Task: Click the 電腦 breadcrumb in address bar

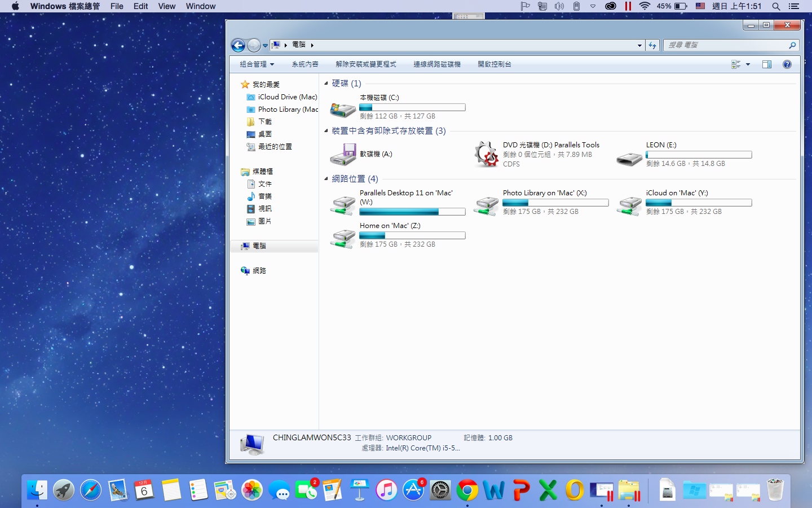Action: tap(299, 45)
